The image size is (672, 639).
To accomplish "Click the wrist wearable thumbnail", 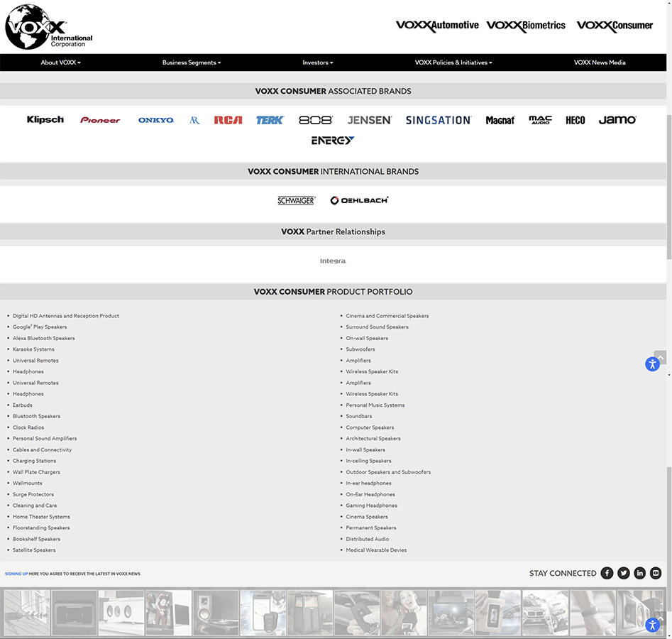I will tap(593, 613).
